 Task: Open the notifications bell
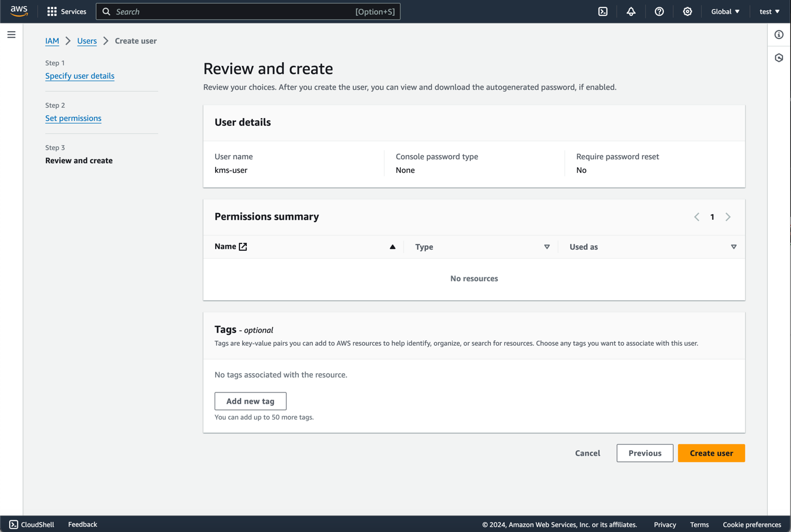(631, 11)
